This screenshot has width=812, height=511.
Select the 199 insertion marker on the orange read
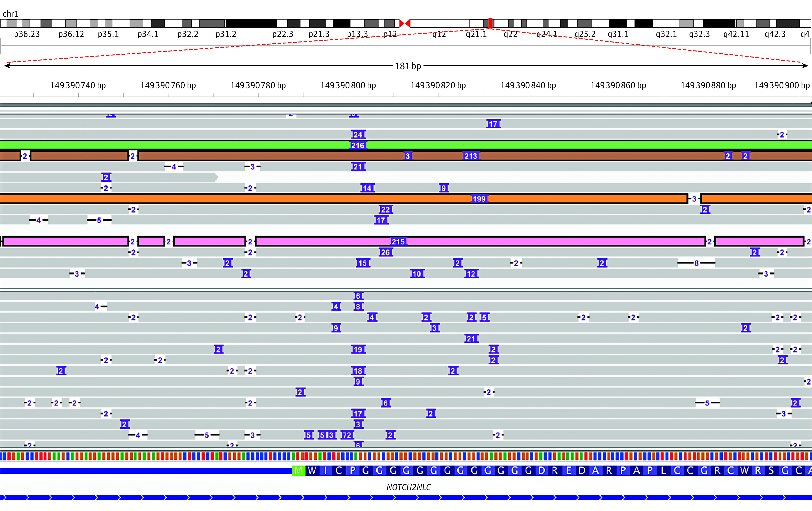[479, 199]
